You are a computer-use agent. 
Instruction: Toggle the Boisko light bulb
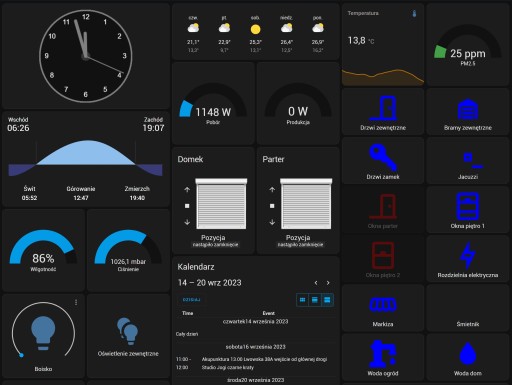click(x=43, y=333)
